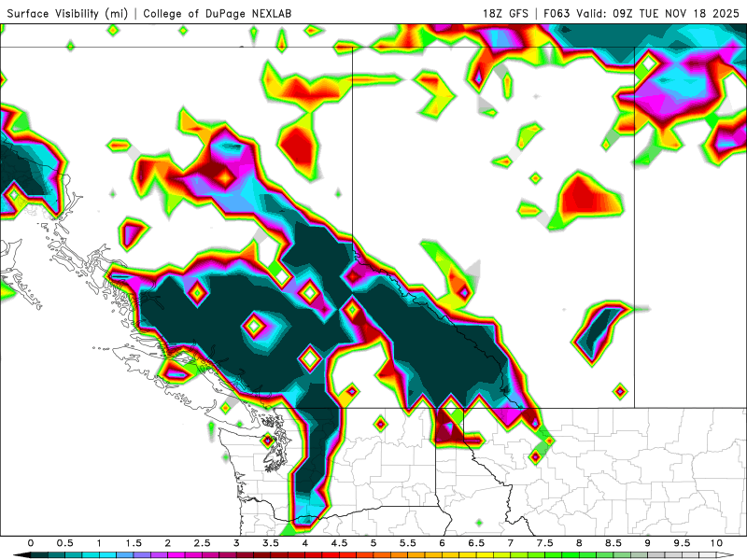Click the '9' value on the color scale
This screenshot has height=560, width=747.
(x=648, y=543)
